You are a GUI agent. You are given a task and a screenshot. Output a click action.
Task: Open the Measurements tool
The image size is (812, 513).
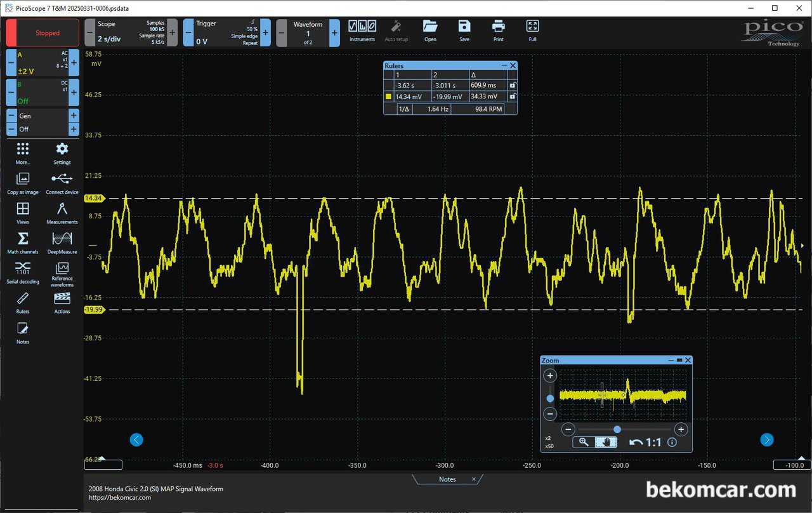pos(62,213)
